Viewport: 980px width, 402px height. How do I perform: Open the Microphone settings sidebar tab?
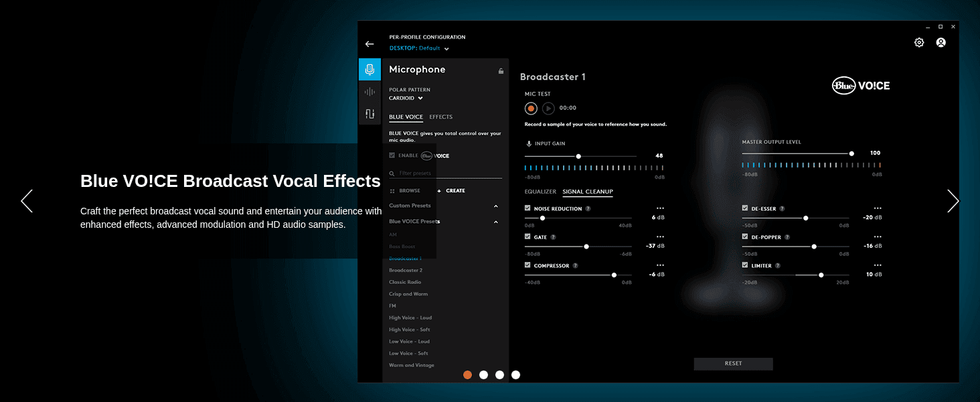370,70
